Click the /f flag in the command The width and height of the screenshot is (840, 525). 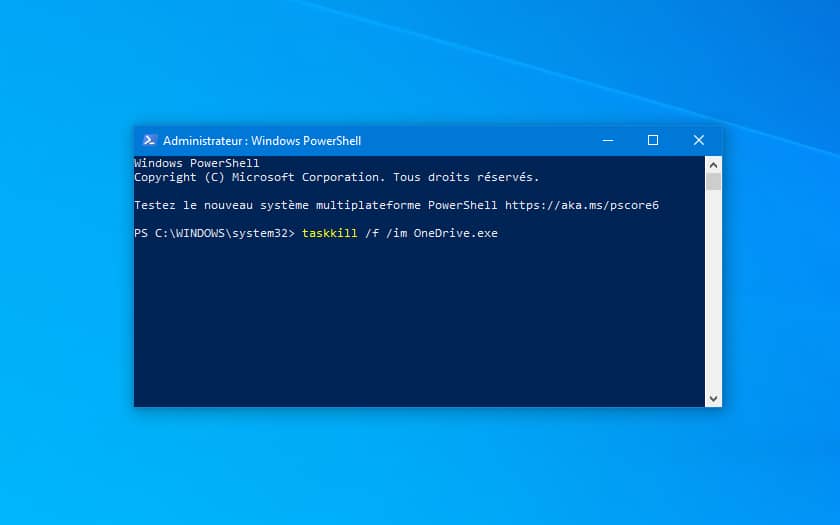pos(372,233)
